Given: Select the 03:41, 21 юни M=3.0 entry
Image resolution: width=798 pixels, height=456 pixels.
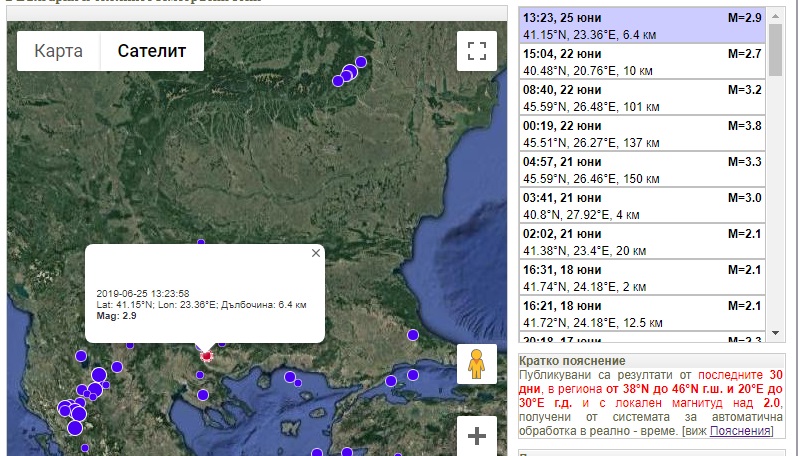Looking at the screenshot, I should tap(642, 206).
